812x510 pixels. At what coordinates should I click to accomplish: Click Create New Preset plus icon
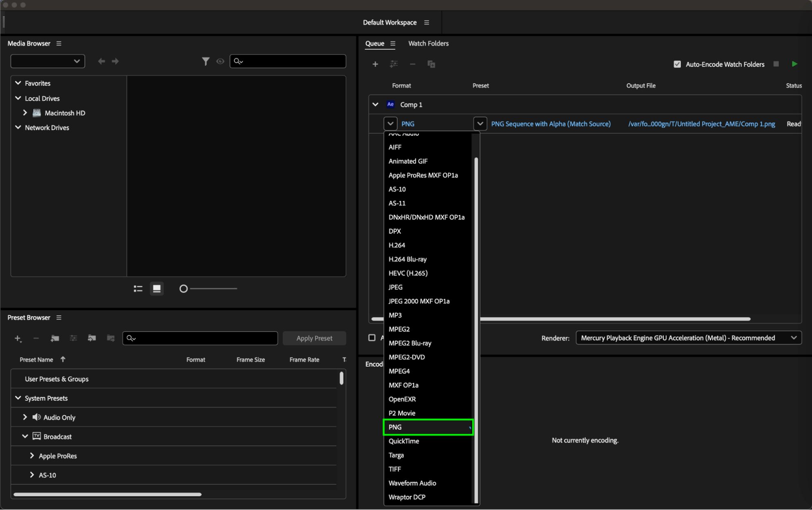[17, 338]
